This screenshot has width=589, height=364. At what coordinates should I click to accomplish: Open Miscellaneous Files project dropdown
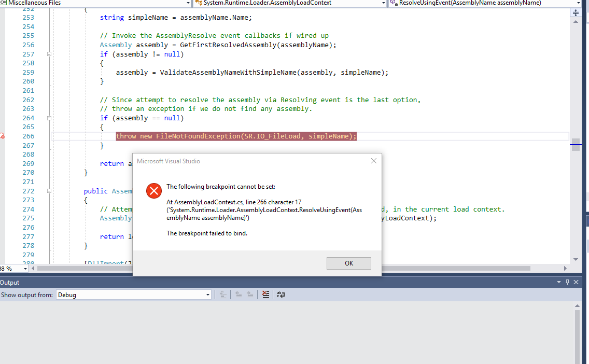pos(188,3)
